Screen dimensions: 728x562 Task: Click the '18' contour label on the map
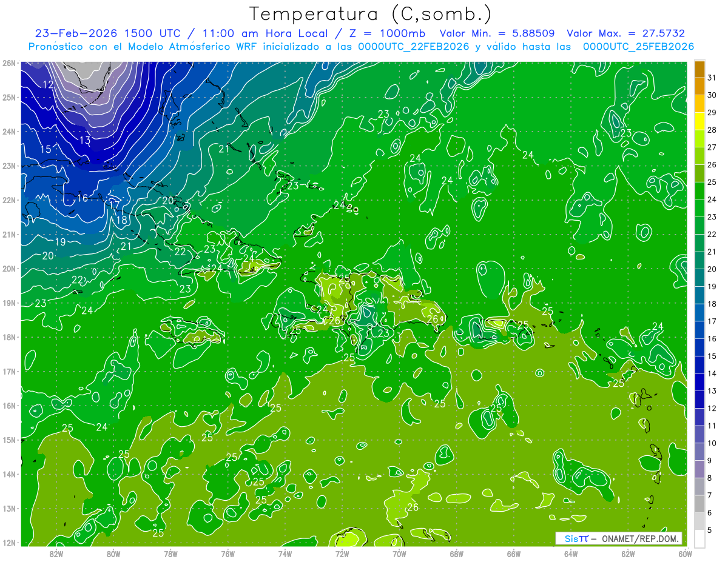[x=121, y=220]
